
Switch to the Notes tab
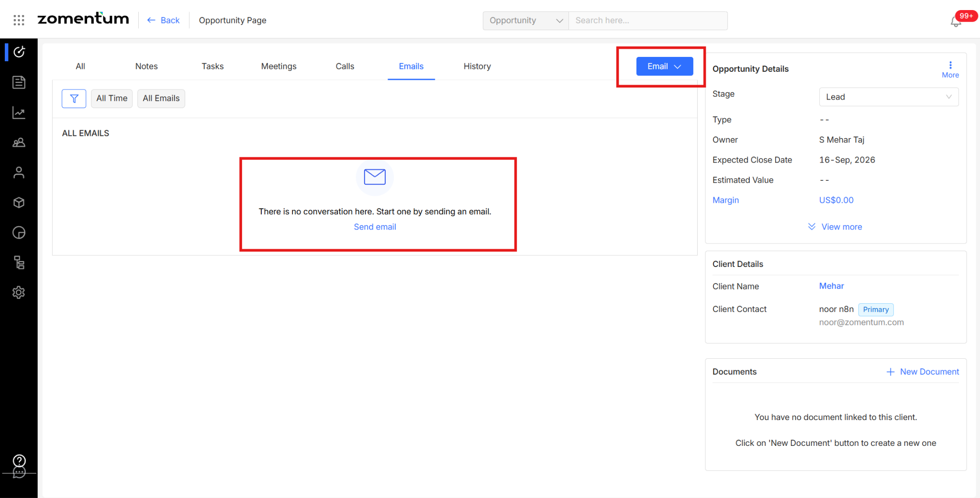(x=146, y=66)
